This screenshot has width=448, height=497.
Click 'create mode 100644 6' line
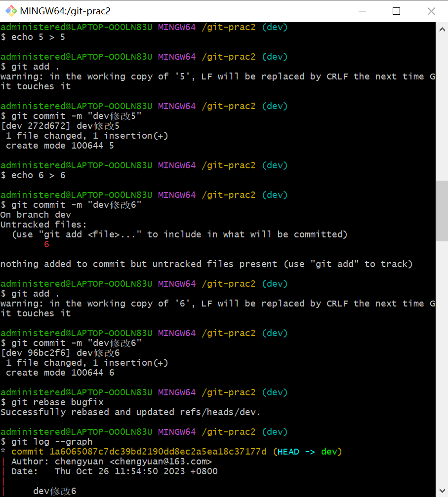point(60,373)
